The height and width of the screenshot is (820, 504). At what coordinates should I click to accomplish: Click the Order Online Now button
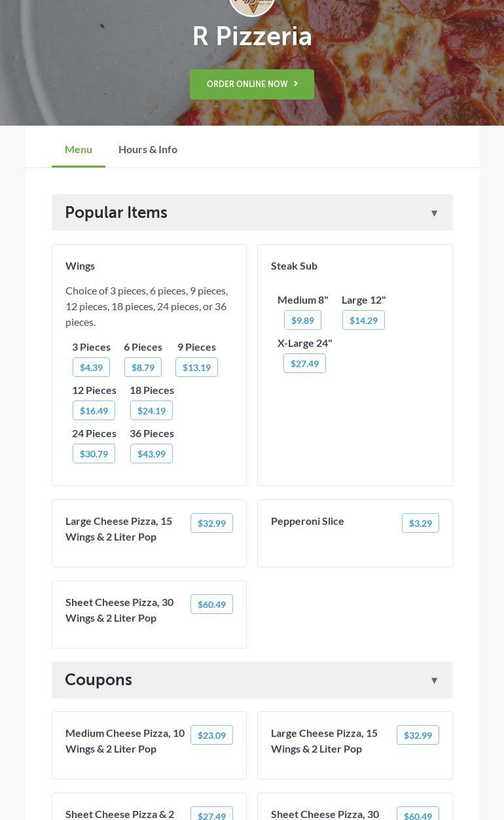pyautogui.click(x=252, y=84)
